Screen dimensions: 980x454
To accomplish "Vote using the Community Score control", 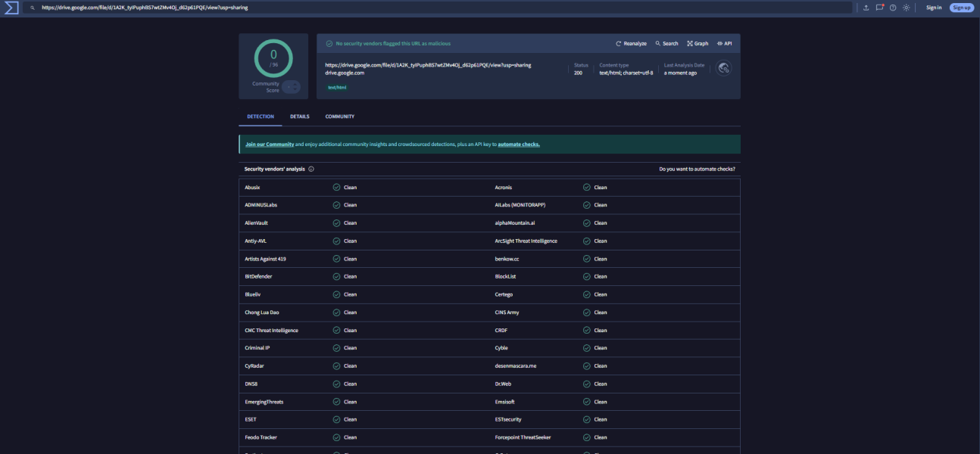I will coord(291,87).
